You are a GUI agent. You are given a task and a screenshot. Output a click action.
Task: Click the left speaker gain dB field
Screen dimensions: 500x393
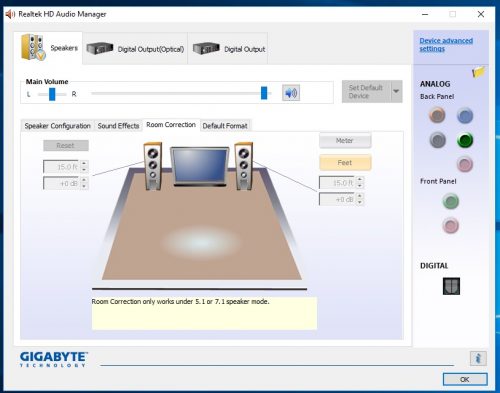[x=62, y=183]
